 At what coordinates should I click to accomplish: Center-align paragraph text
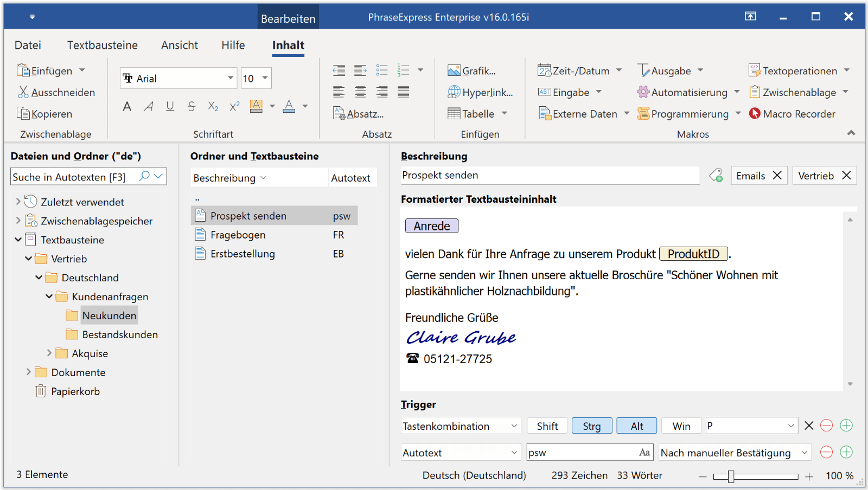tap(360, 92)
